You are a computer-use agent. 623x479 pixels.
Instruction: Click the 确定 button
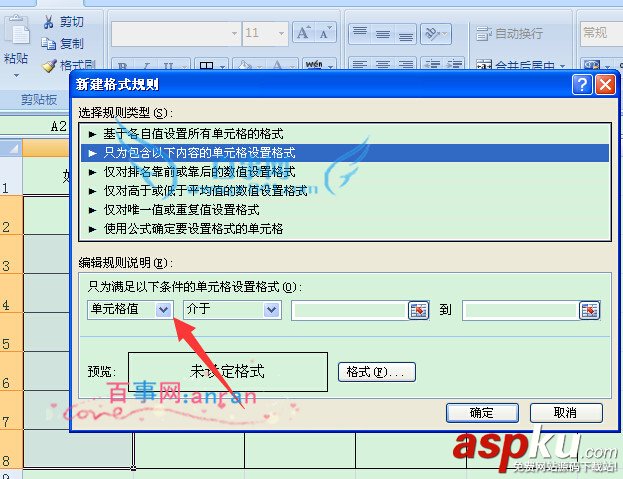click(482, 413)
